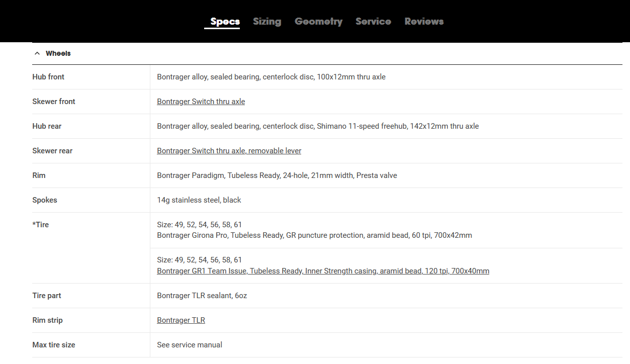
Task: Click the size list above GR1 Team Issue
Action: [x=200, y=260]
